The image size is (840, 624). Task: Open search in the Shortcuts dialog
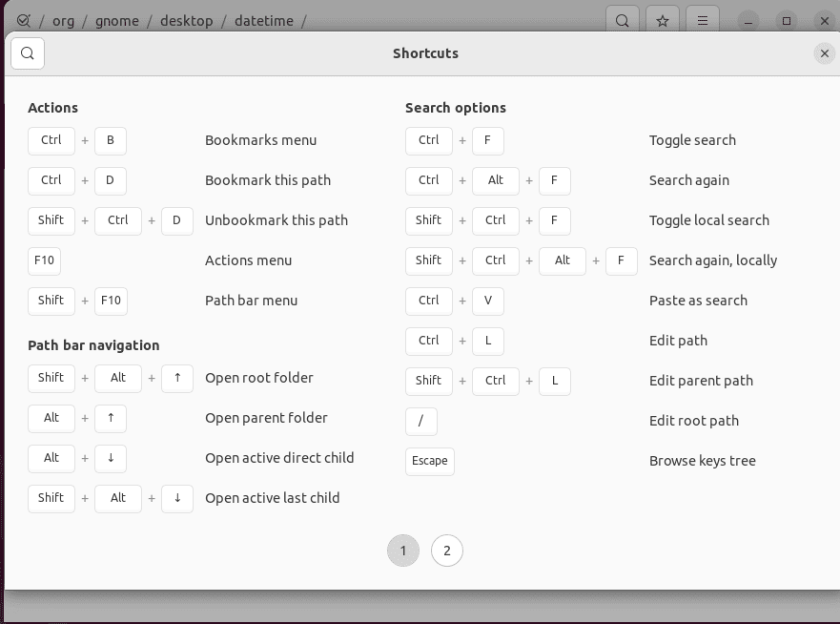27,53
